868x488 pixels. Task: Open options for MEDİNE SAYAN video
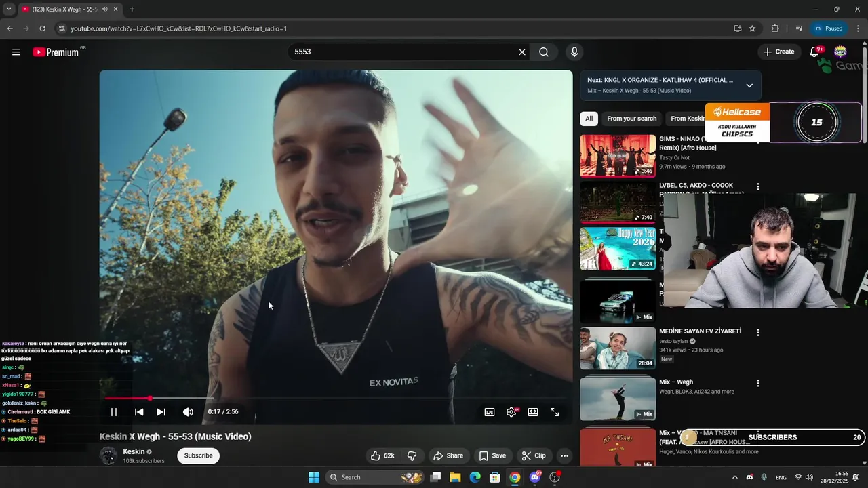tap(758, 333)
